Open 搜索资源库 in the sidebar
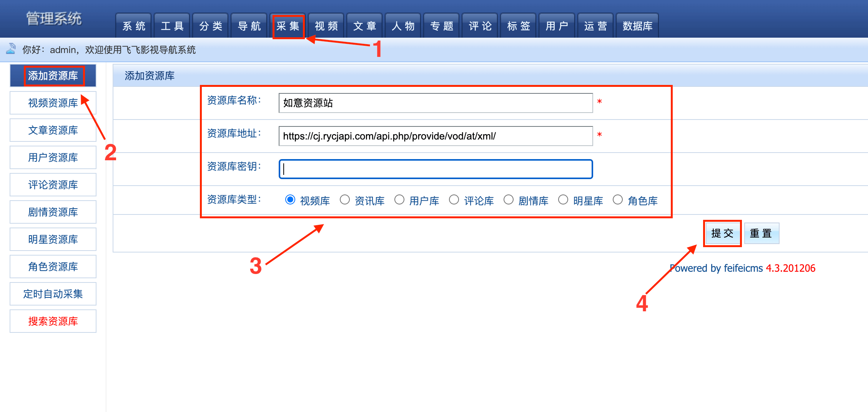The width and height of the screenshot is (868, 412). (x=53, y=321)
